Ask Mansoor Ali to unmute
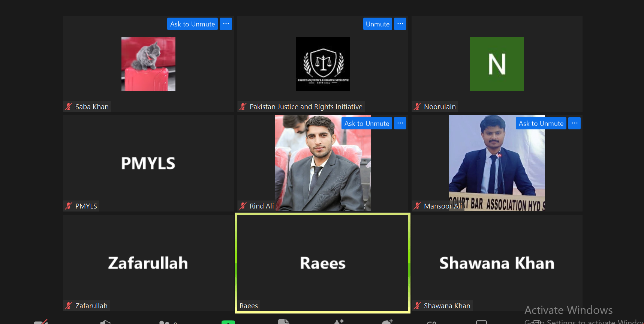 click(x=541, y=123)
